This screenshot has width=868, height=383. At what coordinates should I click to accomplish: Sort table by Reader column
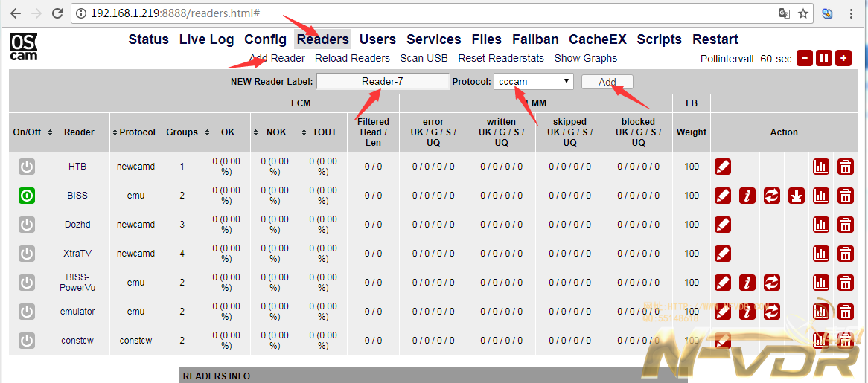[78, 132]
